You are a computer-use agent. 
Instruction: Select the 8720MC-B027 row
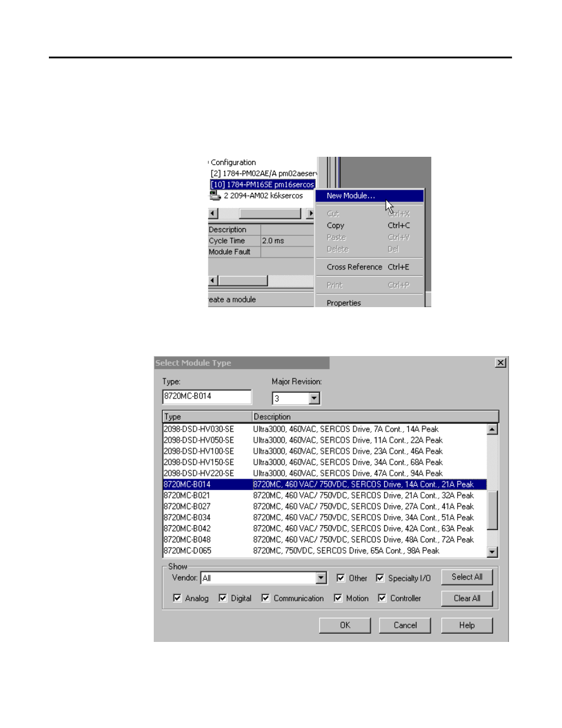coord(325,506)
